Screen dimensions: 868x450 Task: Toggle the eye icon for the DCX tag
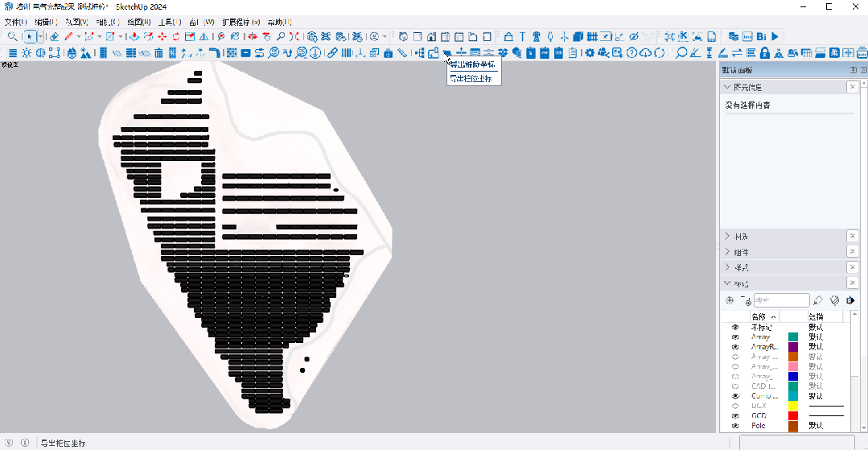(x=735, y=406)
